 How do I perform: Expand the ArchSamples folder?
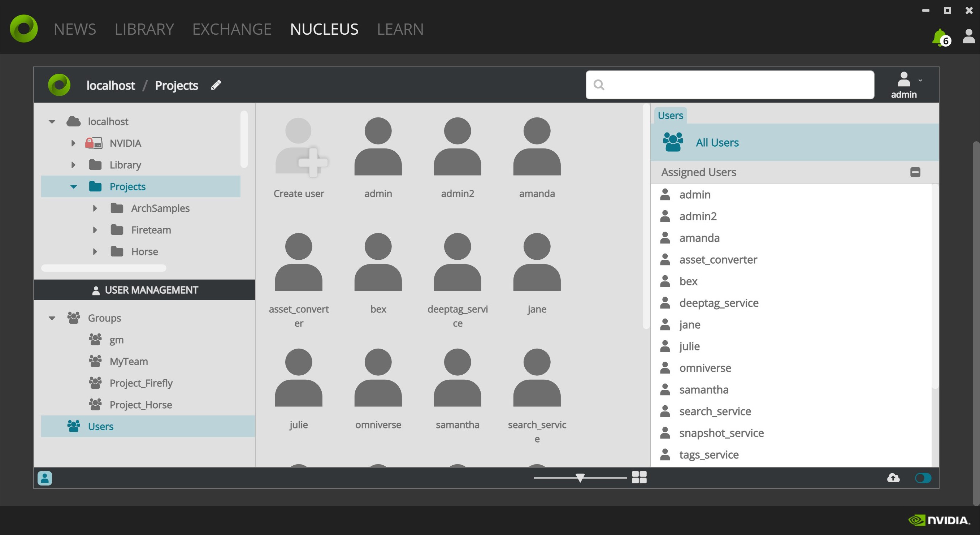click(95, 208)
